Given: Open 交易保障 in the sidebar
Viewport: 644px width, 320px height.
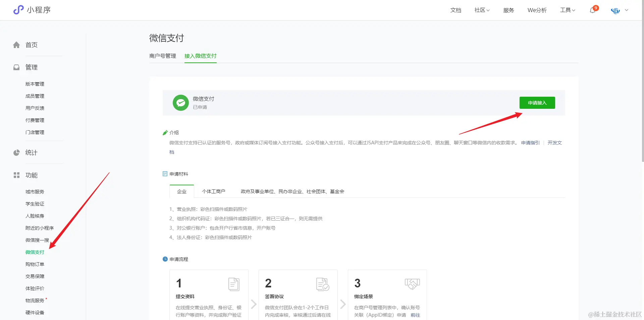Looking at the screenshot, I should click(35, 276).
